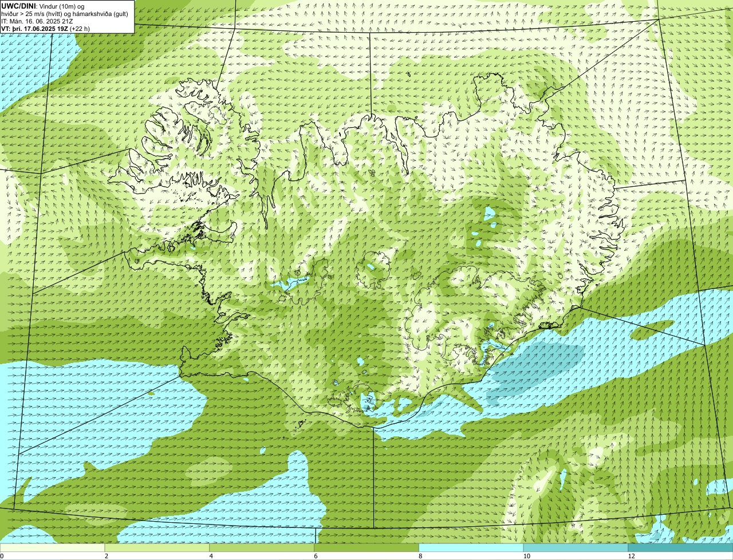The height and width of the screenshot is (560, 733).
Task: Click the '6' label under the color scale
Action: pyautogui.click(x=316, y=556)
